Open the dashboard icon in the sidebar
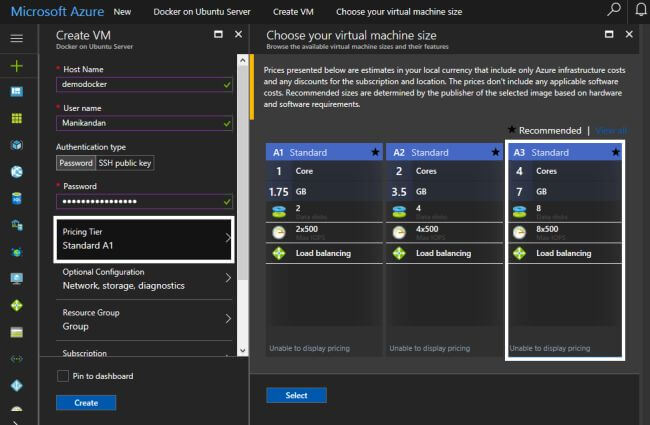The image size is (650, 425). point(16,91)
